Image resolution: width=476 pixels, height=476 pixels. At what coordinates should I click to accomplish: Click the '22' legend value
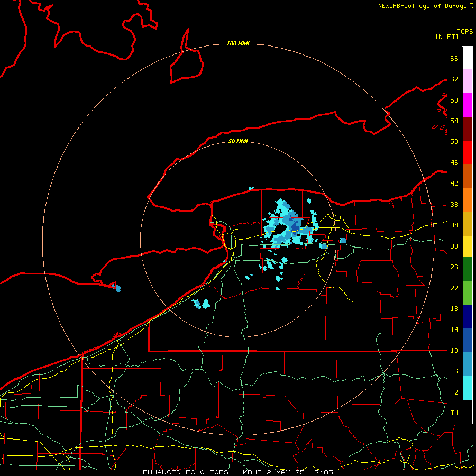tap(454, 288)
